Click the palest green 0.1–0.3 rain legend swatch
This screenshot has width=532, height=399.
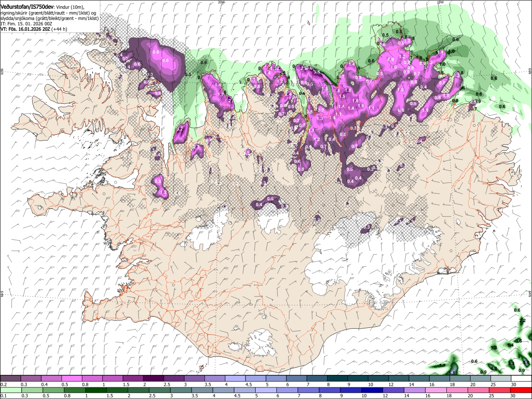coord(11,390)
